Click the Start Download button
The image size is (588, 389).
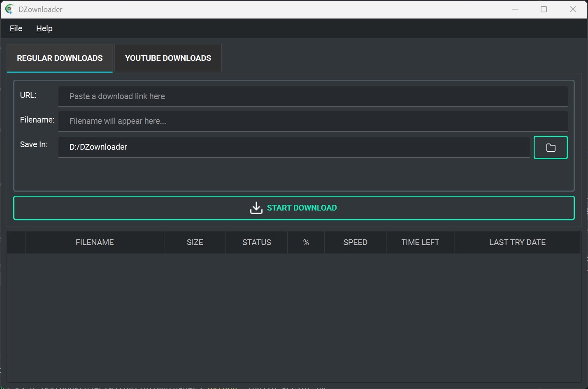tap(294, 208)
